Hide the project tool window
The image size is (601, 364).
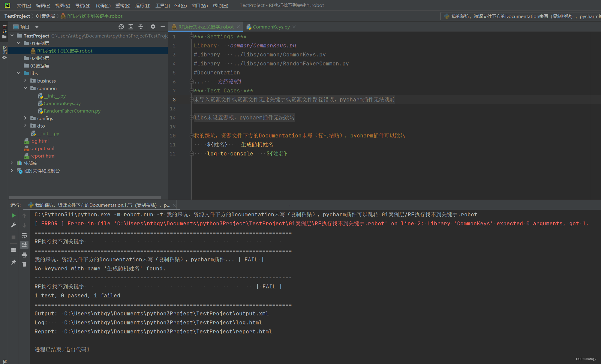(x=163, y=27)
